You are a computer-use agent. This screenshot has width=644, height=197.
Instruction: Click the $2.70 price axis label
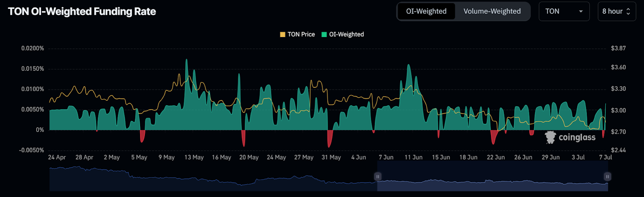[618, 132]
